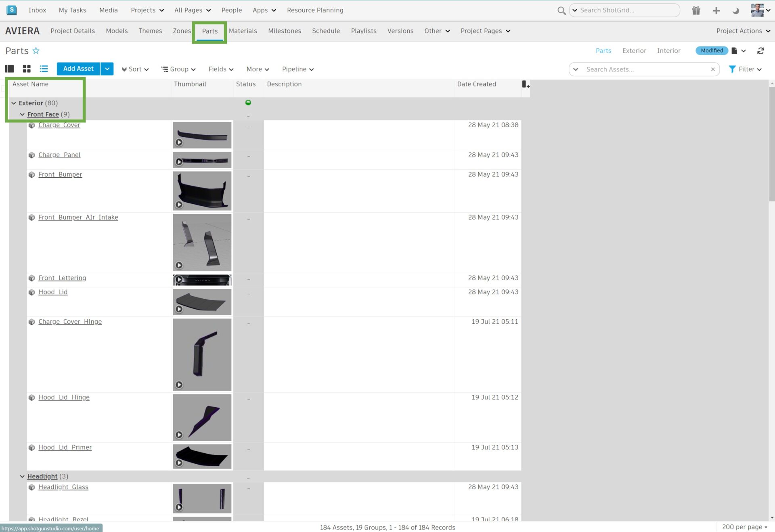
Task: Play the Front_Bumper thumbnail preview
Action: [x=180, y=204]
